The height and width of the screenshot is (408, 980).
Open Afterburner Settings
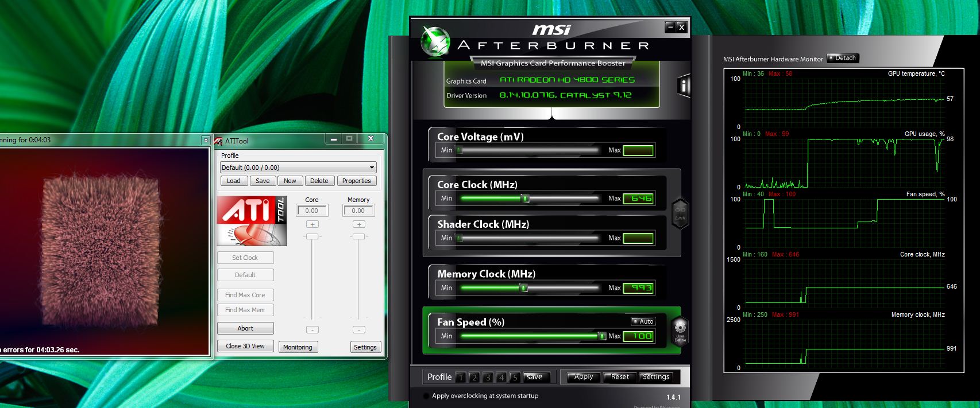click(656, 377)
